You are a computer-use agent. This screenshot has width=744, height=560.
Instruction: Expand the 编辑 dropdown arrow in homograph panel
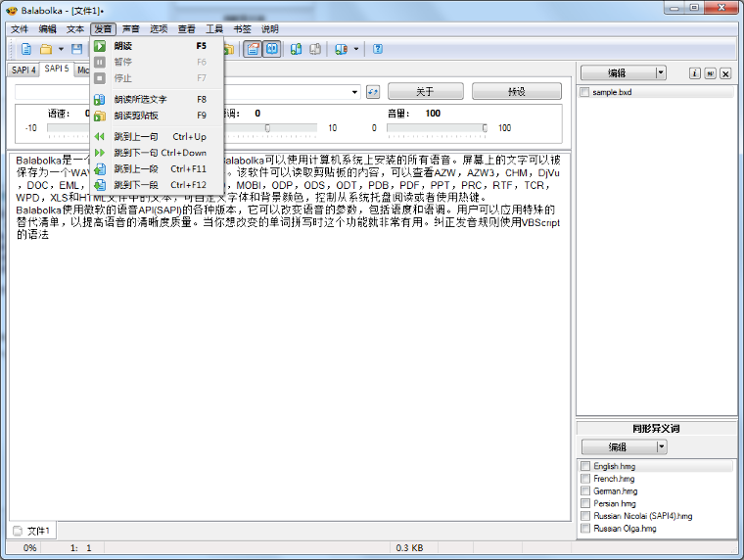click(x=662, y=446)
